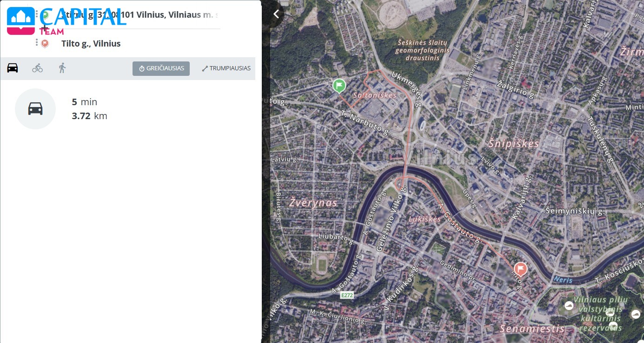Switch to bicycle route mode
Viewport: 644px width, 343px height.
pyautogui.click(x=37, y=68)
